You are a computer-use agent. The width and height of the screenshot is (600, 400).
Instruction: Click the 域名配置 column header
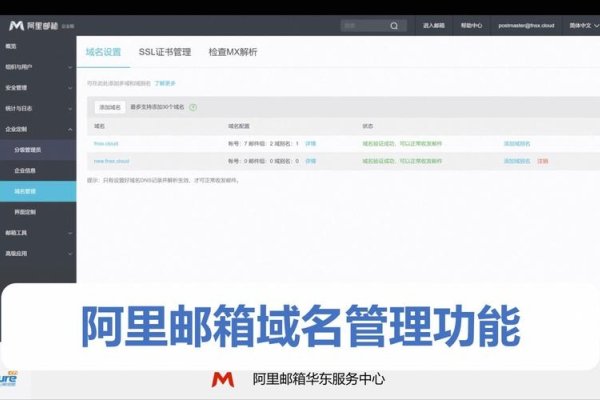click(239, 126)
